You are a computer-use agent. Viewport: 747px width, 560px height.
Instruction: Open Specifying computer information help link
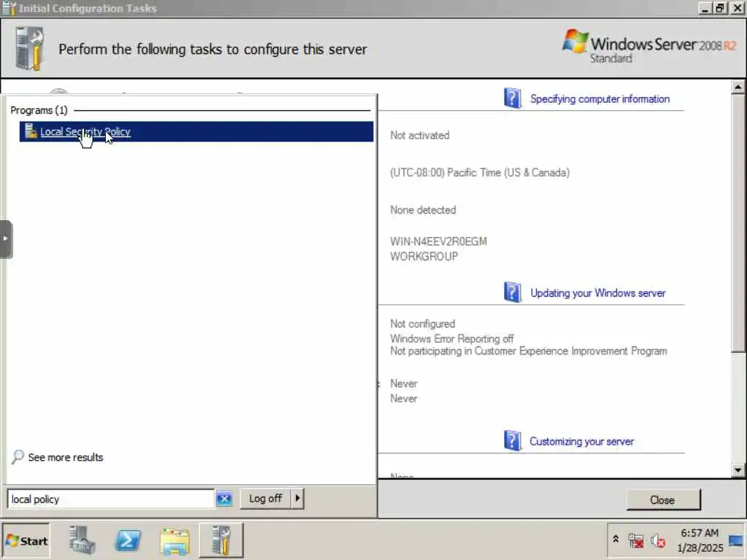point(600,99)
